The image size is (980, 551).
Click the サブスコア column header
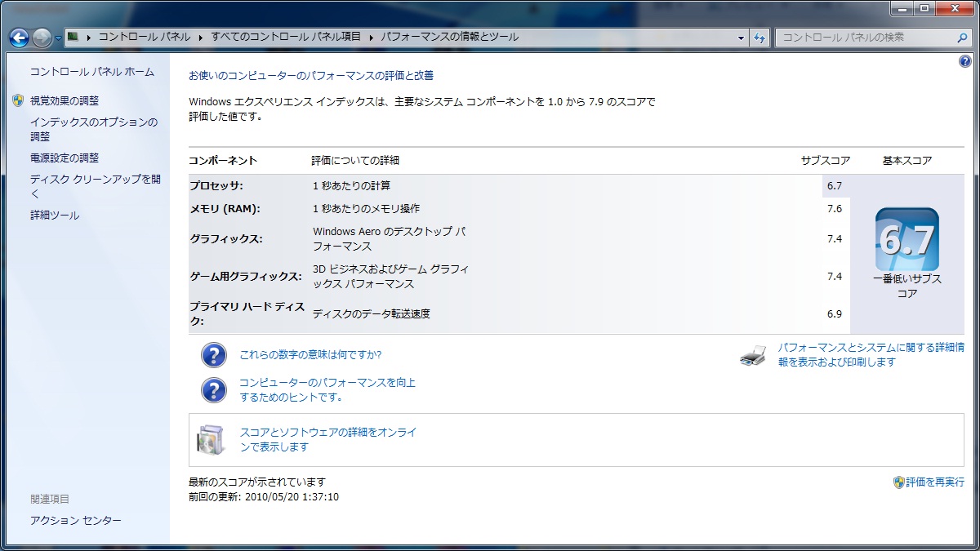(x=826, y=161)
